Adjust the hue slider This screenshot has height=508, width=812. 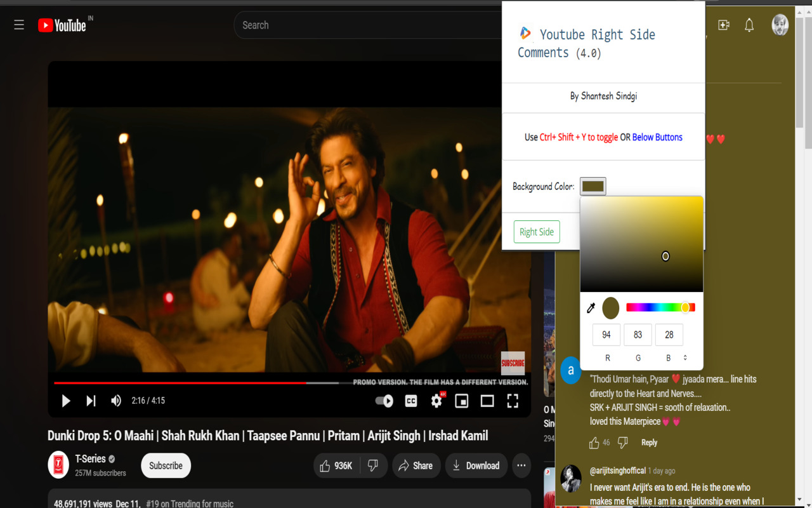tap(660, 307)
